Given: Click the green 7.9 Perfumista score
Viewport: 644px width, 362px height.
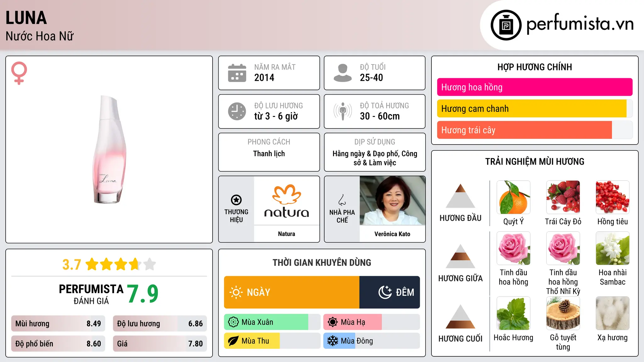Looking at the screenshot, I should [143, 293].
